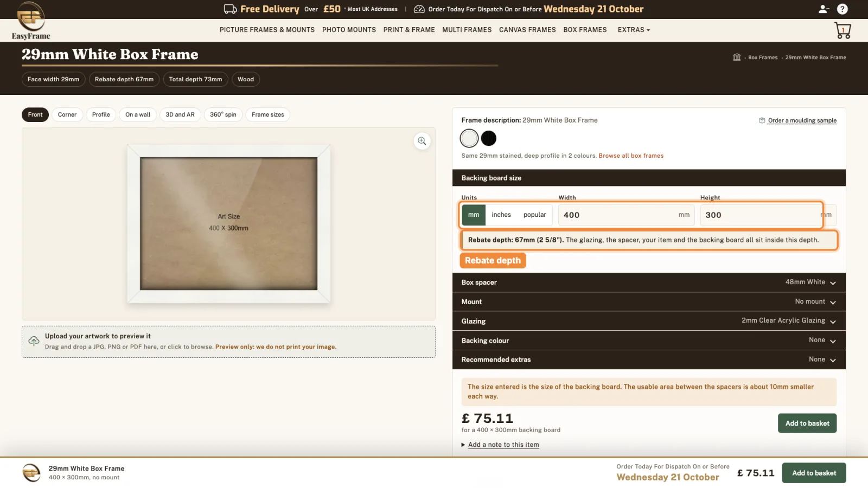Go to Box Frames in main navigation
Viewport: 868px width, 488px height.
coord(585,30)
